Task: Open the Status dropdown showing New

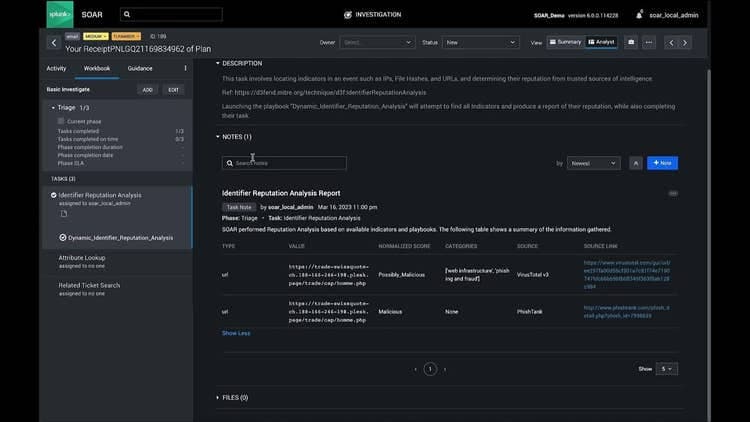Action: [484, 43]
